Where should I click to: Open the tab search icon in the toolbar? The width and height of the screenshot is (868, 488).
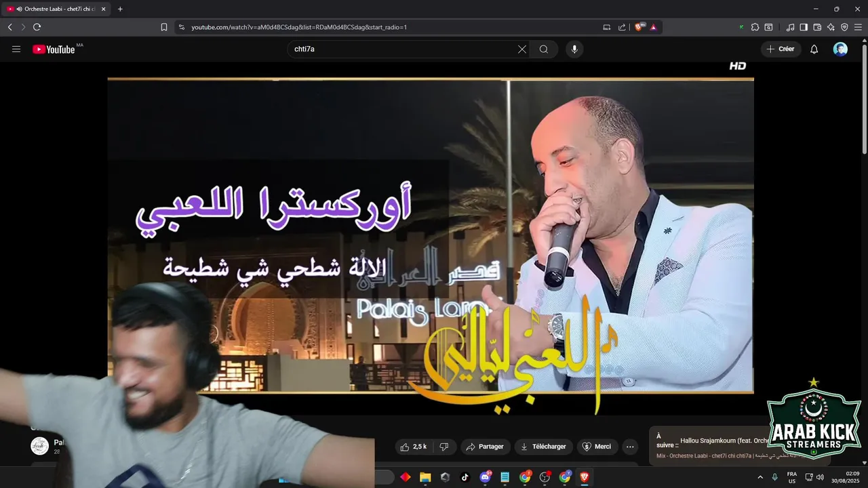[x=768, y=27]
